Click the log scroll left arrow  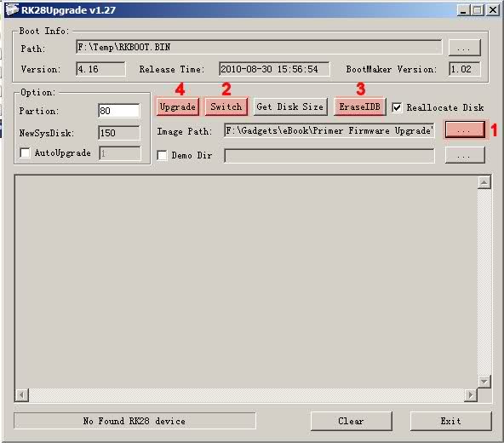(22, 394)
